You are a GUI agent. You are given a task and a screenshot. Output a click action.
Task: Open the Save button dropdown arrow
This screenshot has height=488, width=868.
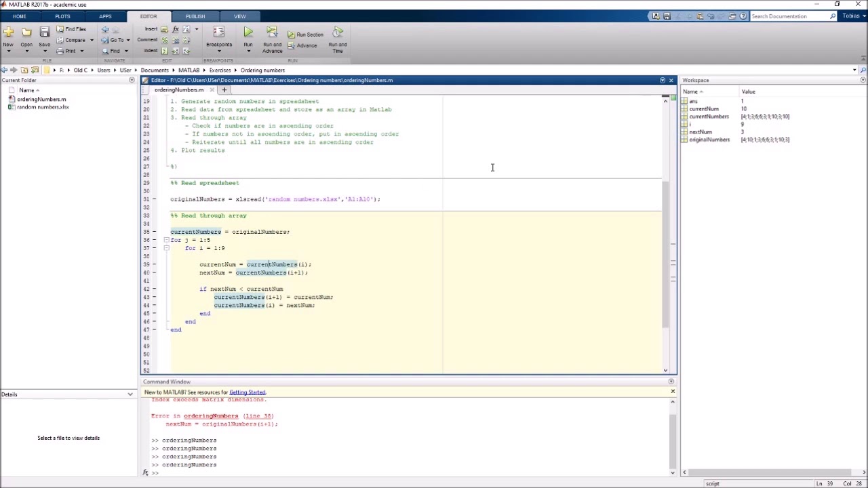click(x=44, y=51)
